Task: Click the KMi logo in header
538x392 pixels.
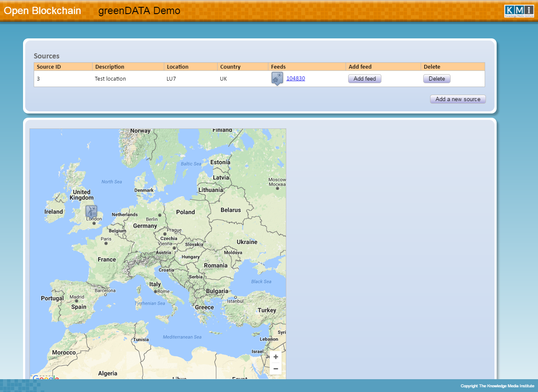Action: click(518, 11)
